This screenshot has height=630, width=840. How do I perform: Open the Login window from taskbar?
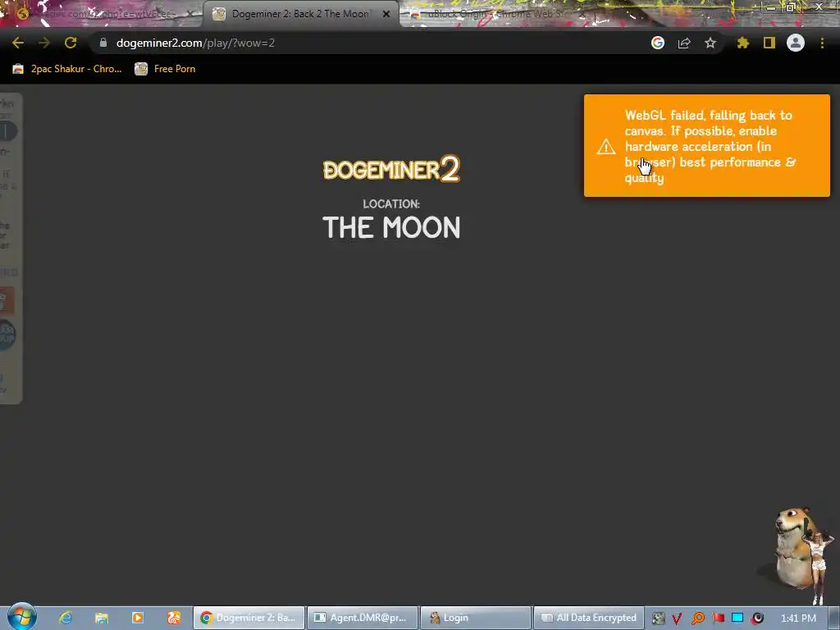476,618
